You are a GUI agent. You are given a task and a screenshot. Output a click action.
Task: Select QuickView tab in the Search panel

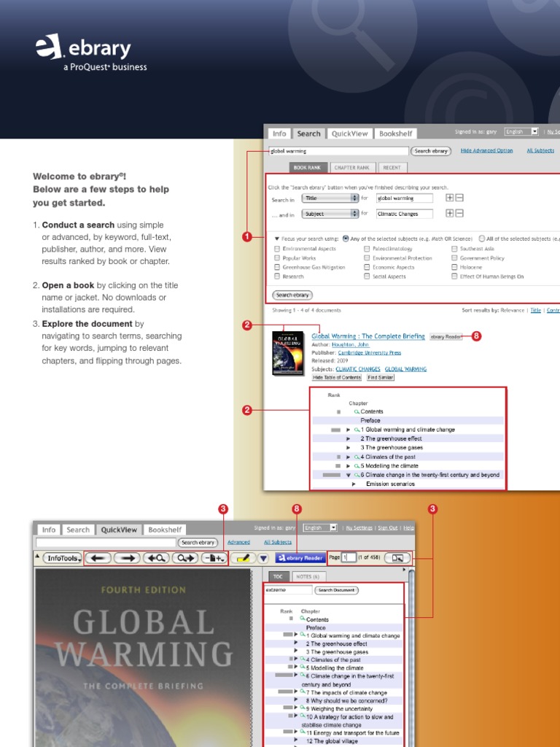point(349,134)
